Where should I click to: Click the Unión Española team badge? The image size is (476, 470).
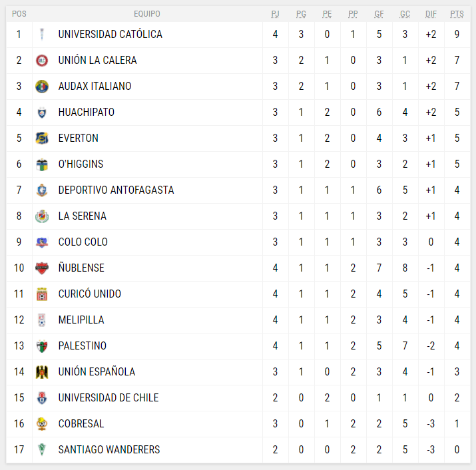pos(42,372)
